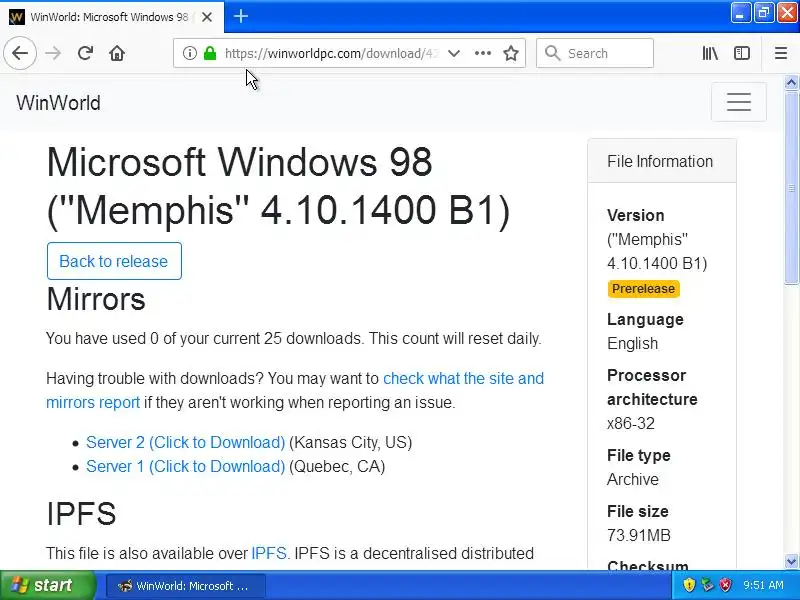The height and width of the screenshot is (600, 800).
Task: Follow the check what the site and mirrors report link
Action: (295, 390)
